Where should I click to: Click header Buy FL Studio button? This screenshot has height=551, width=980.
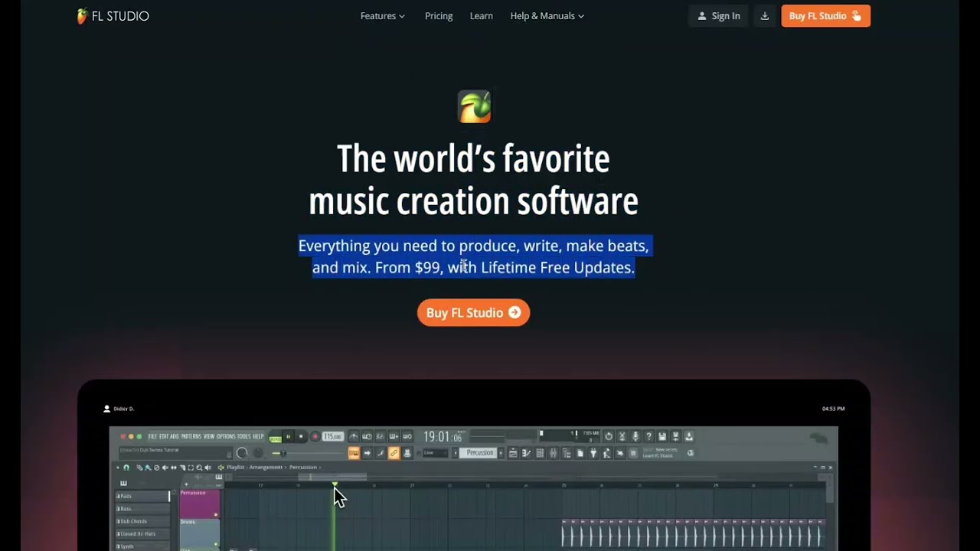pyautogui.click(x=825, y=16)
